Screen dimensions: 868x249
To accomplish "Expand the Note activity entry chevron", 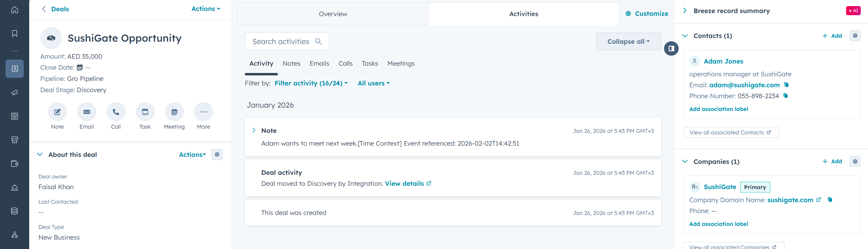I will pos(254,130).
